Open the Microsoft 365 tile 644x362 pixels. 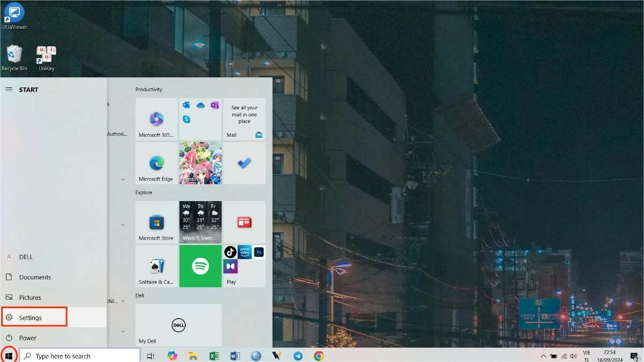[x=156, y=119]
